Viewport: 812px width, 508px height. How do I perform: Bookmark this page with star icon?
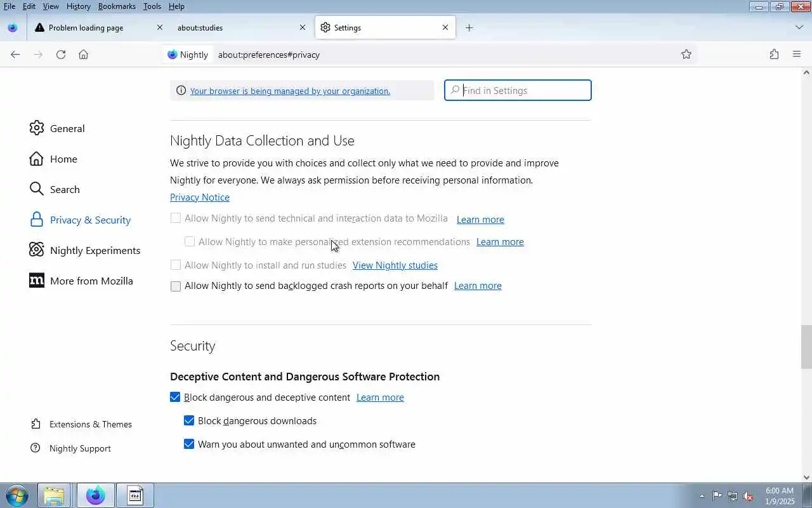point(686,55)
